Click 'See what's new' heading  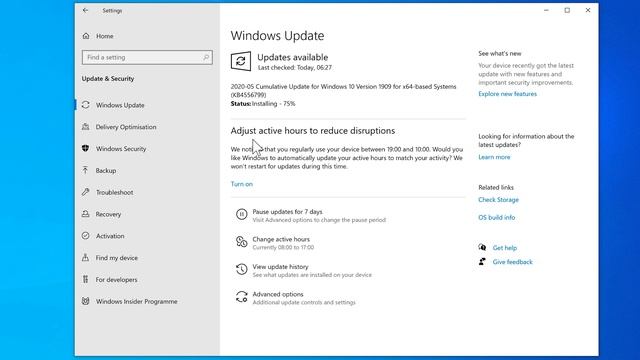[500, 53]
